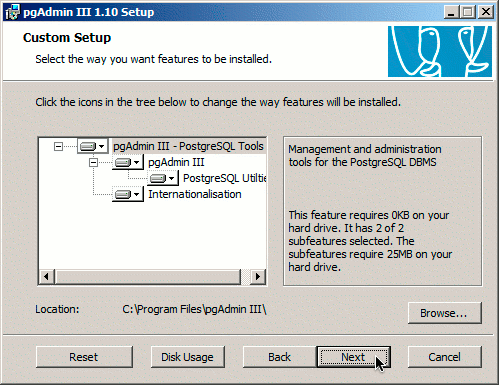This screenshot has height=385, width=499.
Task: Select the pgAdmin III tree item label
Action: tap(176, 162)
